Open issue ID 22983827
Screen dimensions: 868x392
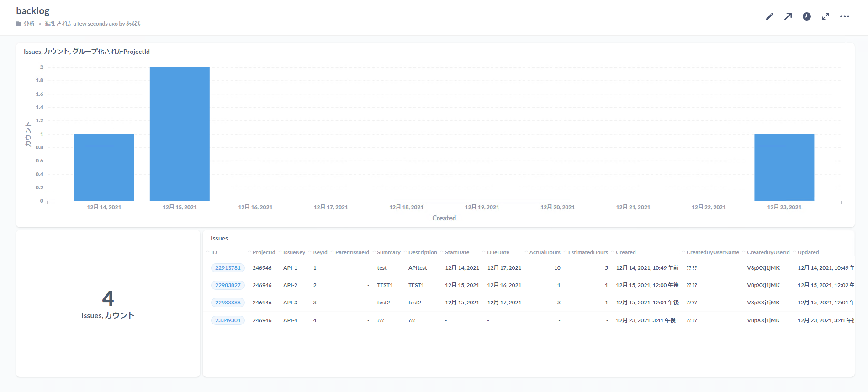228,285
